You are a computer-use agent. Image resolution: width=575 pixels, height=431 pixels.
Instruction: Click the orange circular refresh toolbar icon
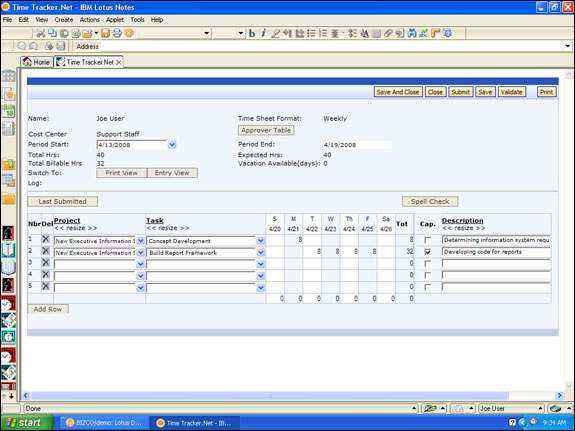(x=129, y=33)
